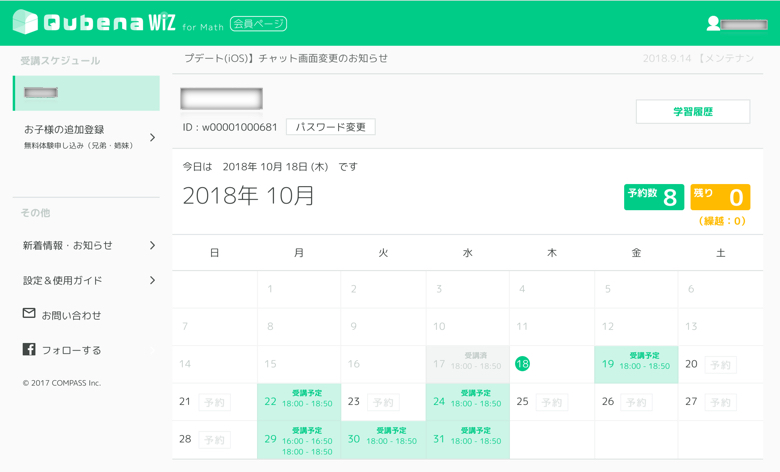Open the scheduled lesson on the 19th
This screenshot has height=472, width=780.
(636, 365)
